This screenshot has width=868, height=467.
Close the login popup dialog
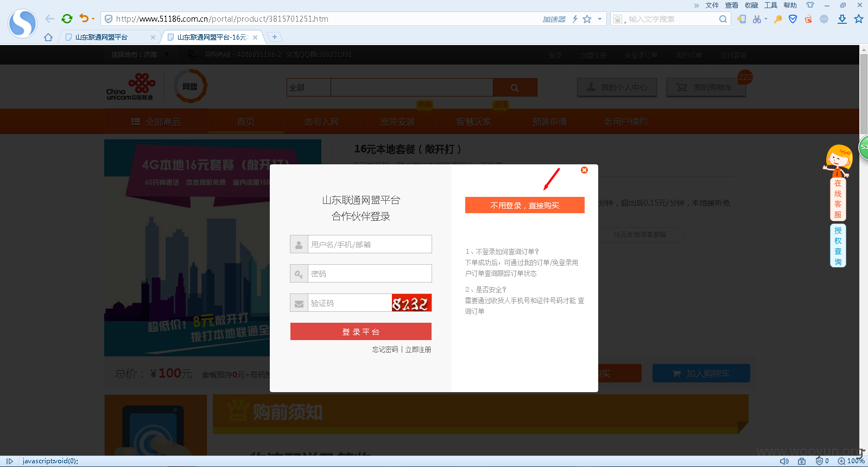[584, 170]
